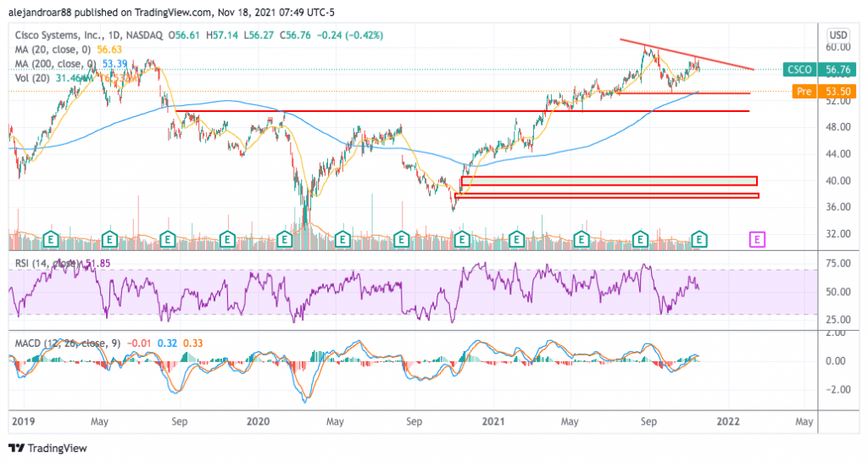The image size is (868, 463).
Task: Select the MA (200, close, 0) legend
Action: click(x=56, y=64)
